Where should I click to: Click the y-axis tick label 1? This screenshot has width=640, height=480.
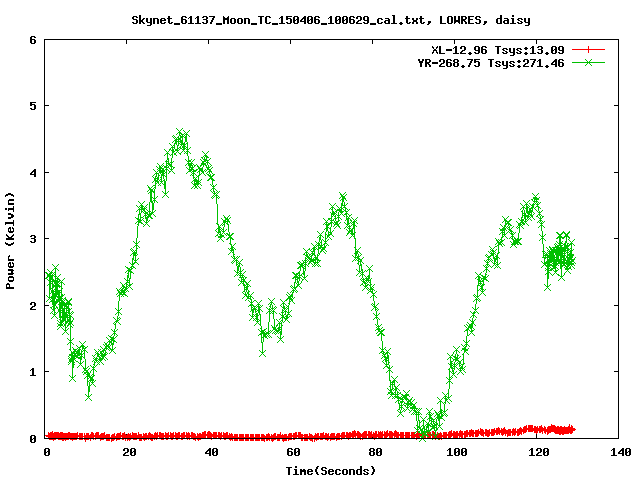pos(33,372)
